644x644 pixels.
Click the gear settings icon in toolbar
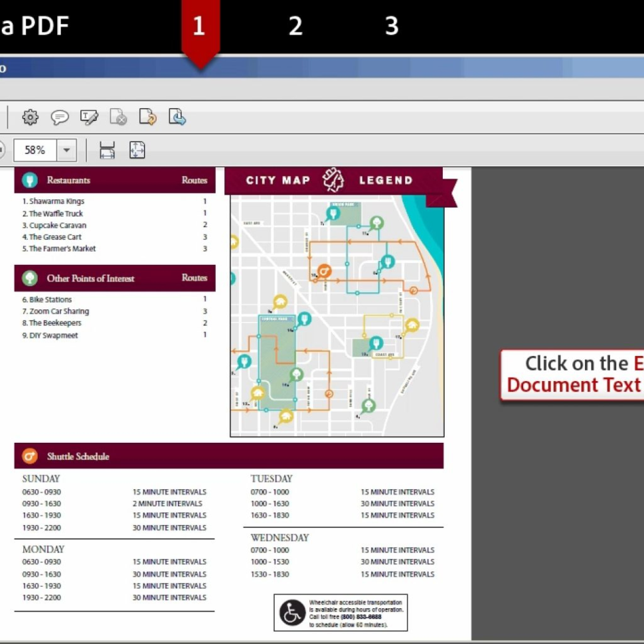click(30, 118)
